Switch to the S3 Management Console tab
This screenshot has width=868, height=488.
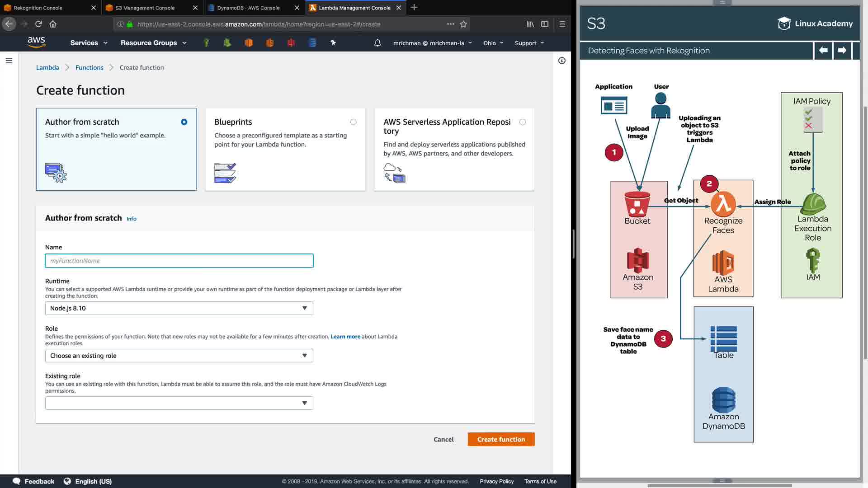[145, 8]
